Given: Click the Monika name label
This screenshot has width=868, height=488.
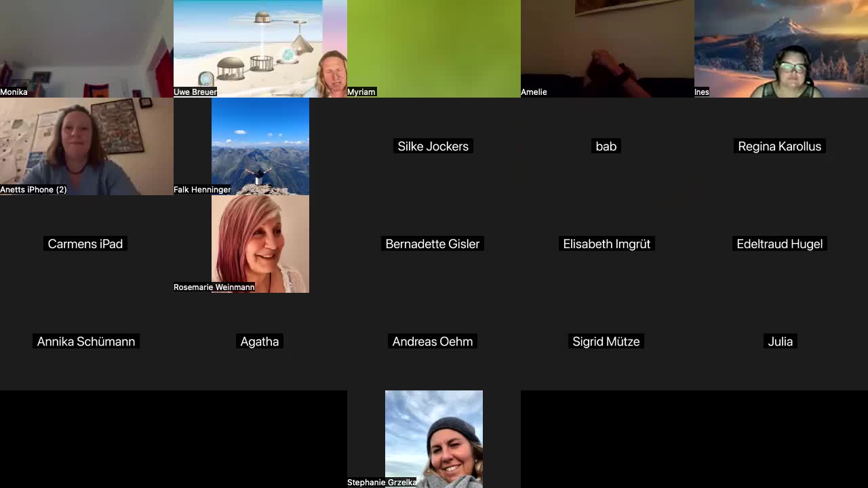Looking at the screenshot, I should [x=14, y=92].
